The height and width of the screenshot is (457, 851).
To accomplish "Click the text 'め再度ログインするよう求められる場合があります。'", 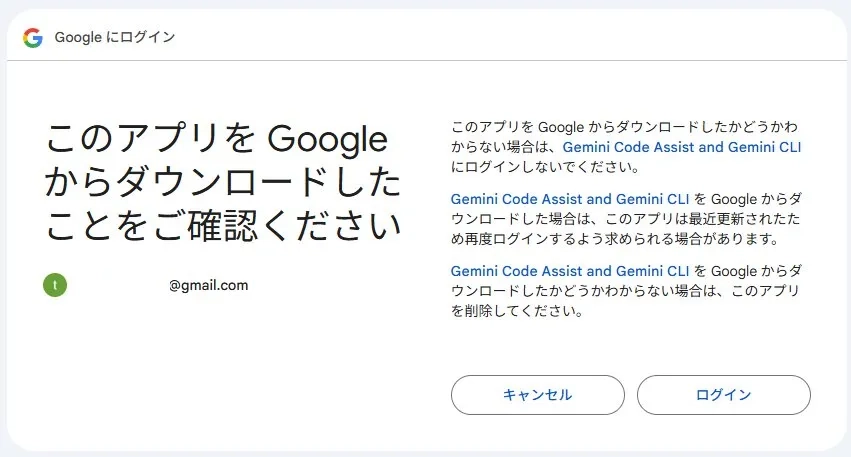I will tap(615, 239).
